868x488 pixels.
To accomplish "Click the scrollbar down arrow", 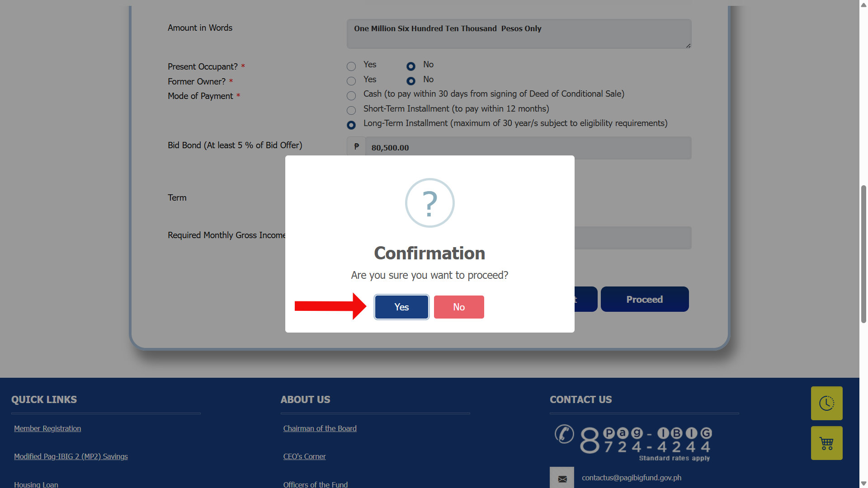I will point(863,483).
